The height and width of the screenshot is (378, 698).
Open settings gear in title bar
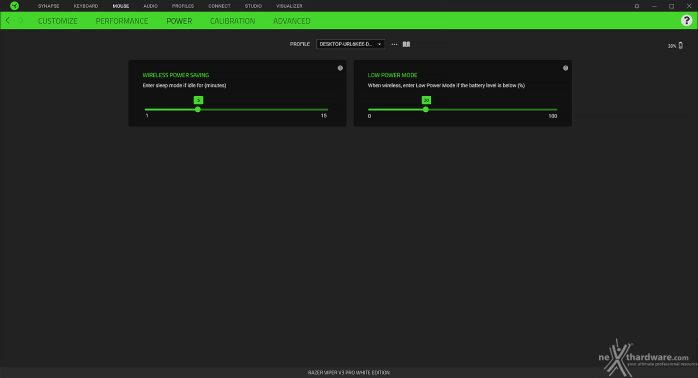coord(637,6)
